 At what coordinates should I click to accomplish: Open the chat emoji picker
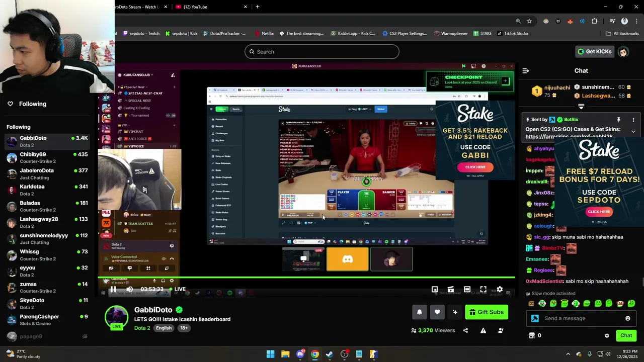(627, 318)
